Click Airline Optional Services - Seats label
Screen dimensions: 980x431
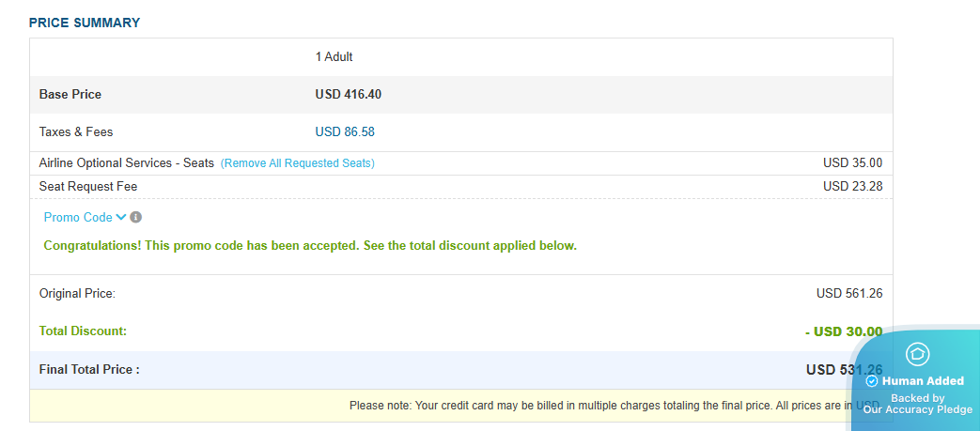(127, 163)
